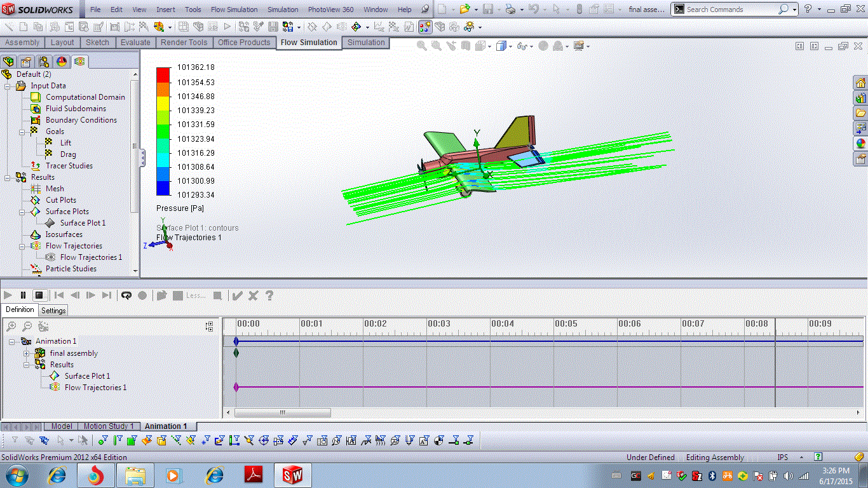
Task: Open the Search Commands dropdown arrow
Action: (x=796, y=10)
